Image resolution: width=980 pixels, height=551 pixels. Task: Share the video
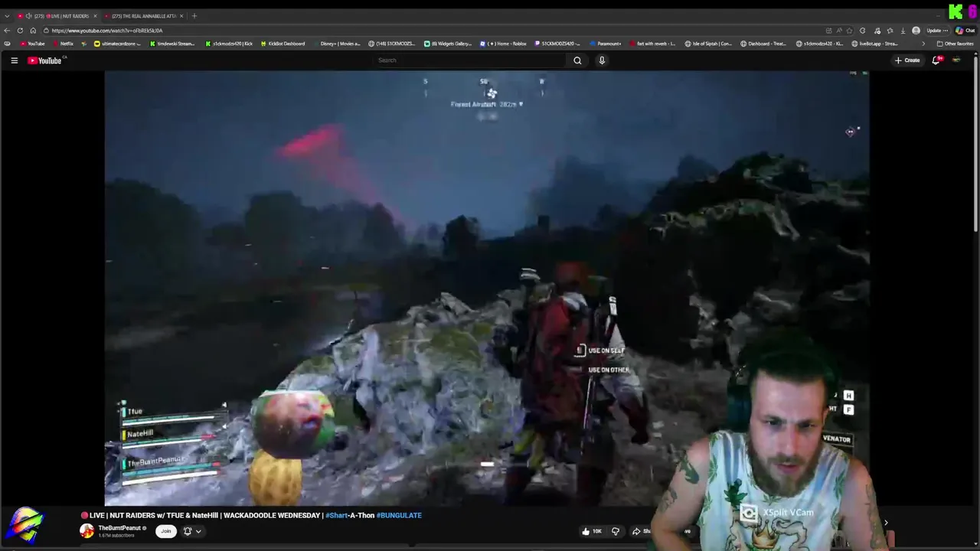coord(642,531)
